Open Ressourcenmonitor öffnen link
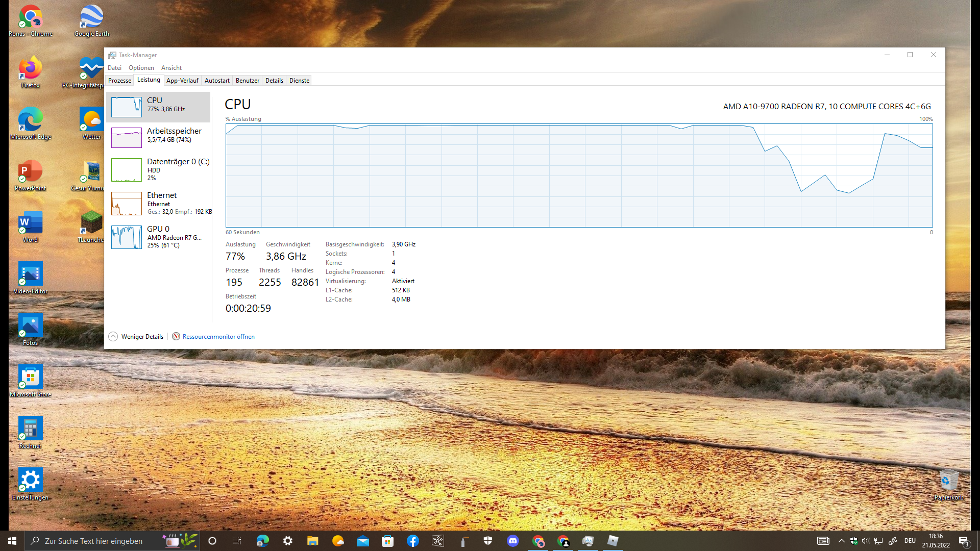This screenshot has width=980, height=551. [218, 337]
